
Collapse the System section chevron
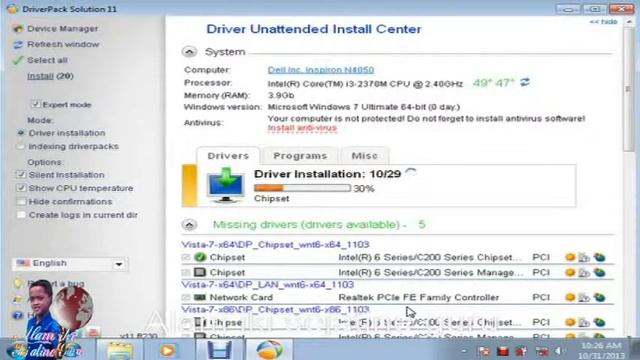(x=189, y=52)
